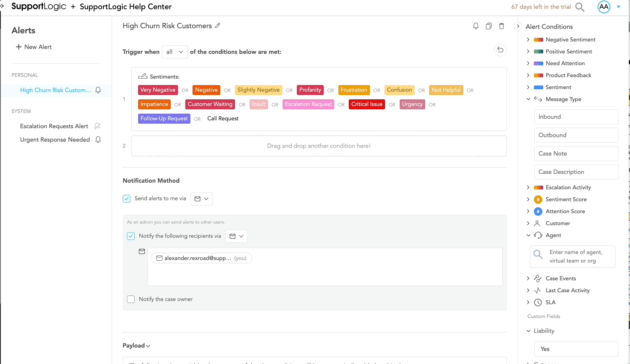Click the New Alert button
Image resolution: width=630 pixels, height=364 pixels.
pos(33,47)
